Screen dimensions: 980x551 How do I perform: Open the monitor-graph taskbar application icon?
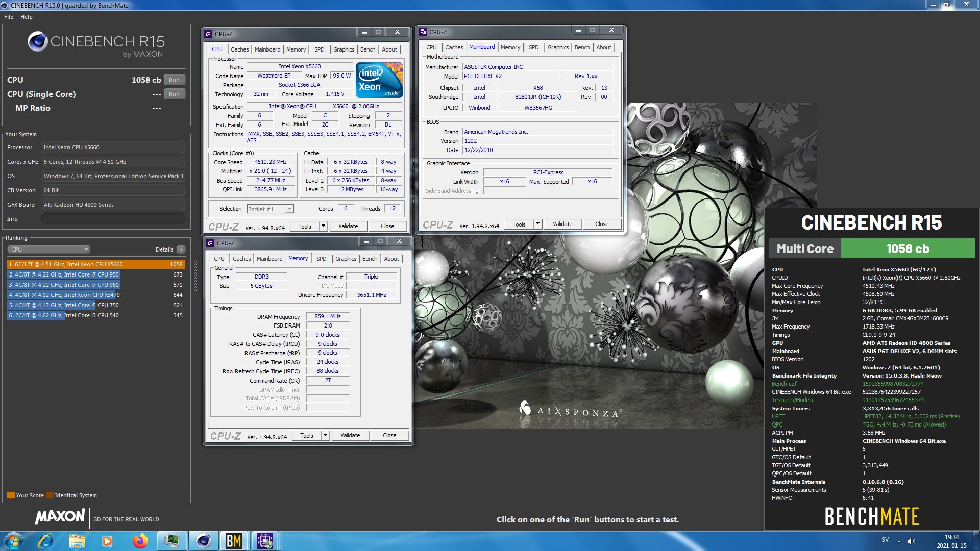171,541
